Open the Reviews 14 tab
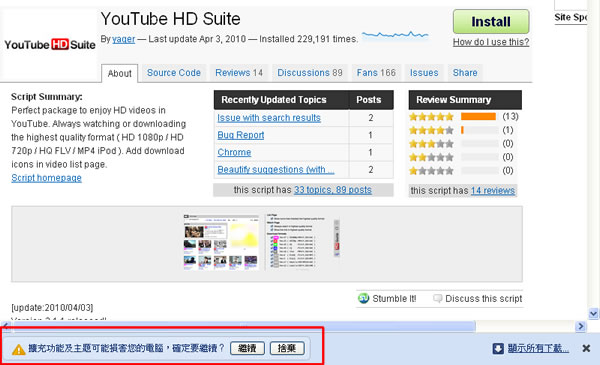Screen dimensions: 600x365 239,73
